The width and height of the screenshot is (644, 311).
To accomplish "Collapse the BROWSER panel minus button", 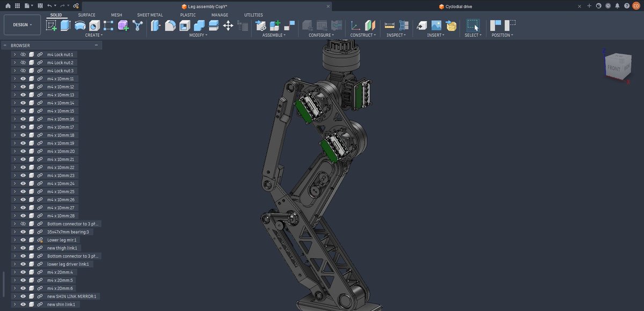I will [x=96, y=46].
